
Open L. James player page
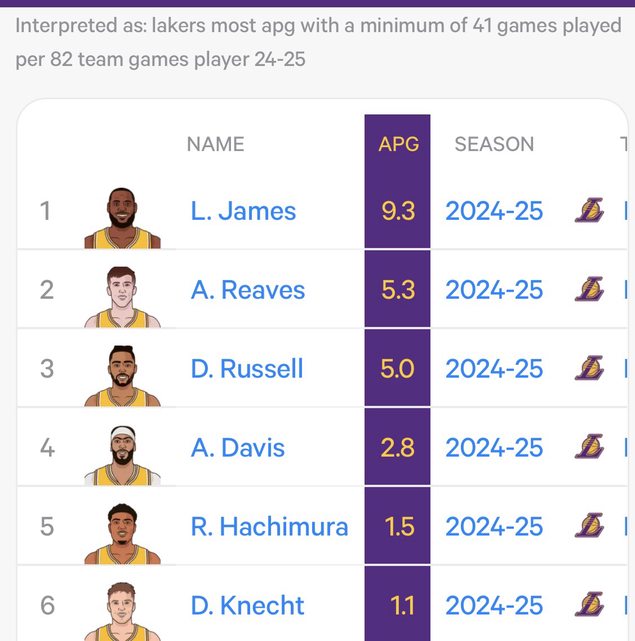point(243,211)
